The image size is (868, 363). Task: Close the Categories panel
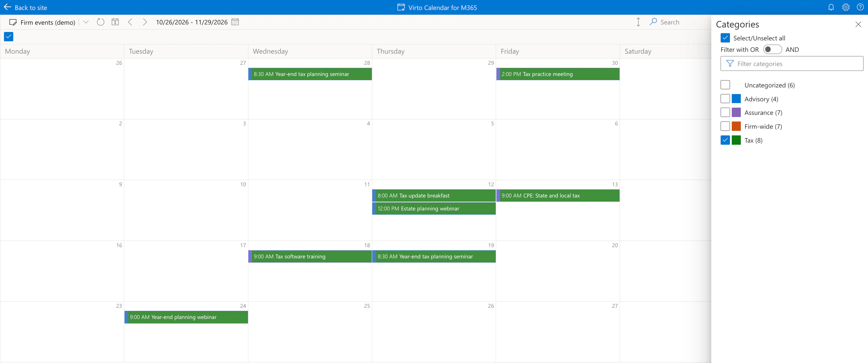pos(858,24)
